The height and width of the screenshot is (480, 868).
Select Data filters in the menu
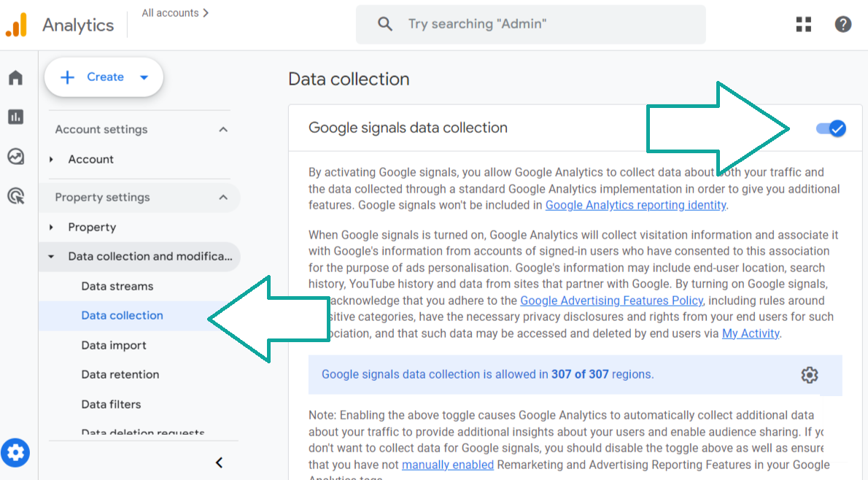[x=111, y=405]
